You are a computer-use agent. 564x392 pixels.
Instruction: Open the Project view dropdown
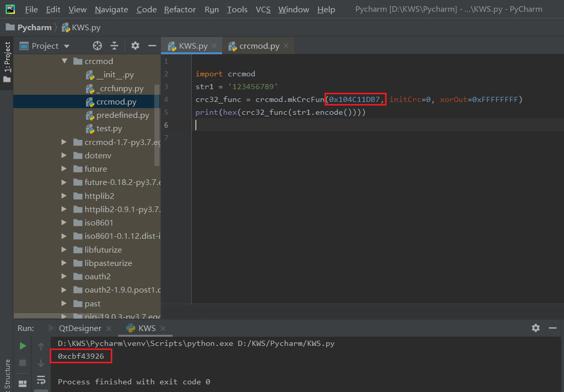pos(67,46)
